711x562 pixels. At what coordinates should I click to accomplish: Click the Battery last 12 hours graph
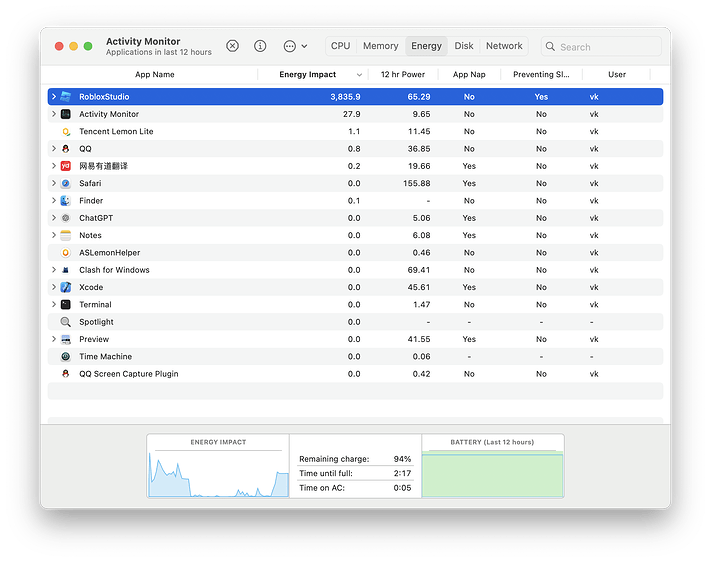(x=492, y=474)
